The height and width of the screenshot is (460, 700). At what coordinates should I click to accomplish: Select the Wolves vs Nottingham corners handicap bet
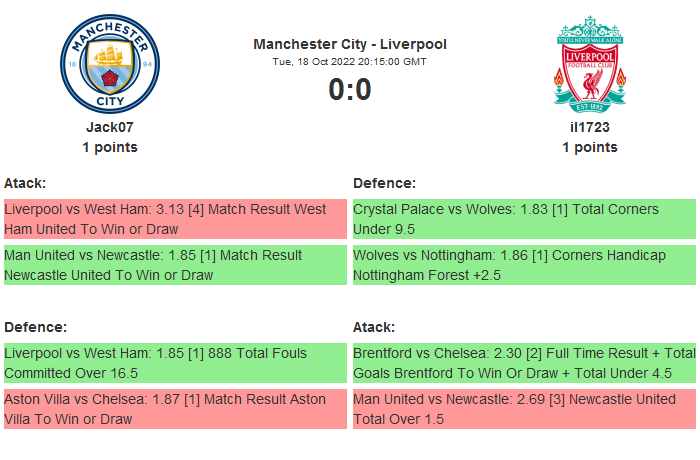click(524, 265)
